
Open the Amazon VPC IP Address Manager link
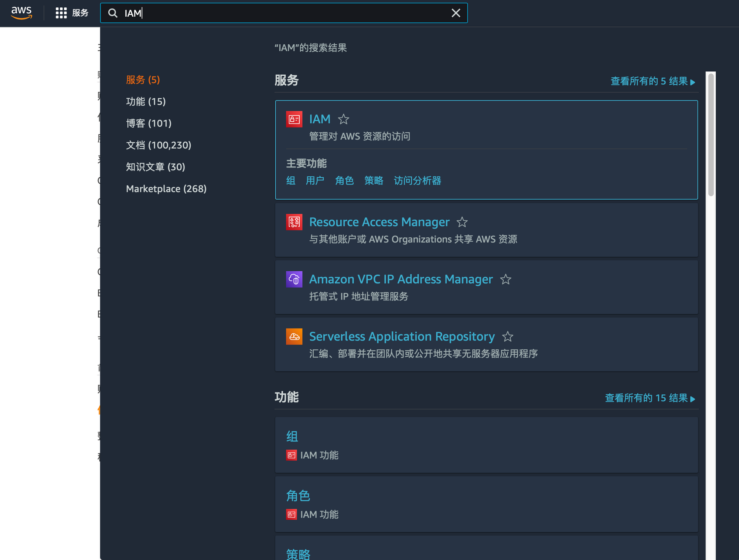[x=401, y=279]
